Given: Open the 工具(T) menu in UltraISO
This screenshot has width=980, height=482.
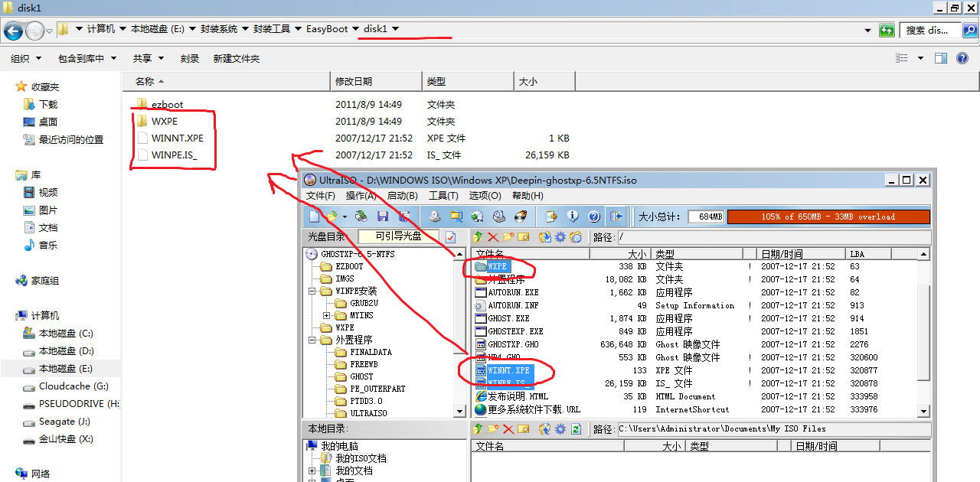Looking at the screenshot, I should click(443, 196).
